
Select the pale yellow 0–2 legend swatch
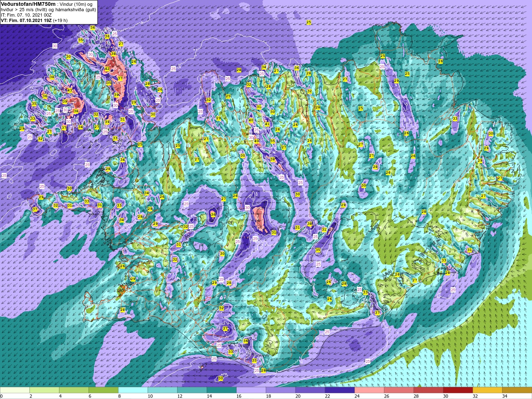coord(15,390)
